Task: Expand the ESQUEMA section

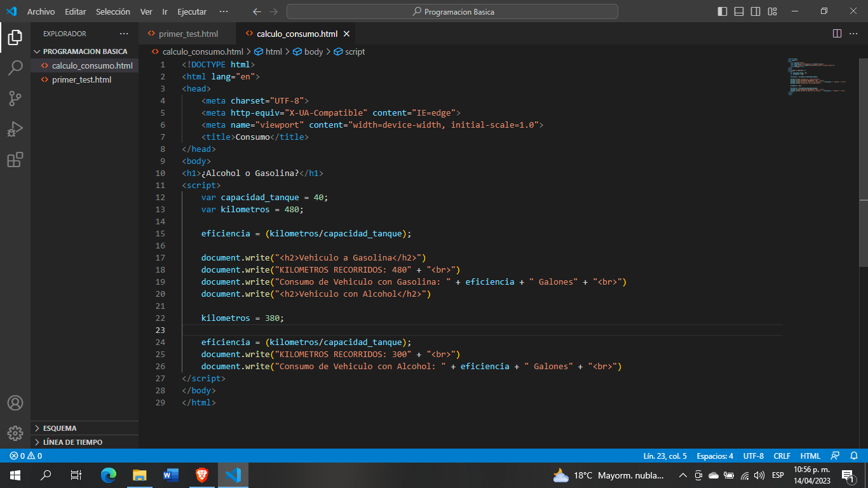Action: click(x=85, y=428)
